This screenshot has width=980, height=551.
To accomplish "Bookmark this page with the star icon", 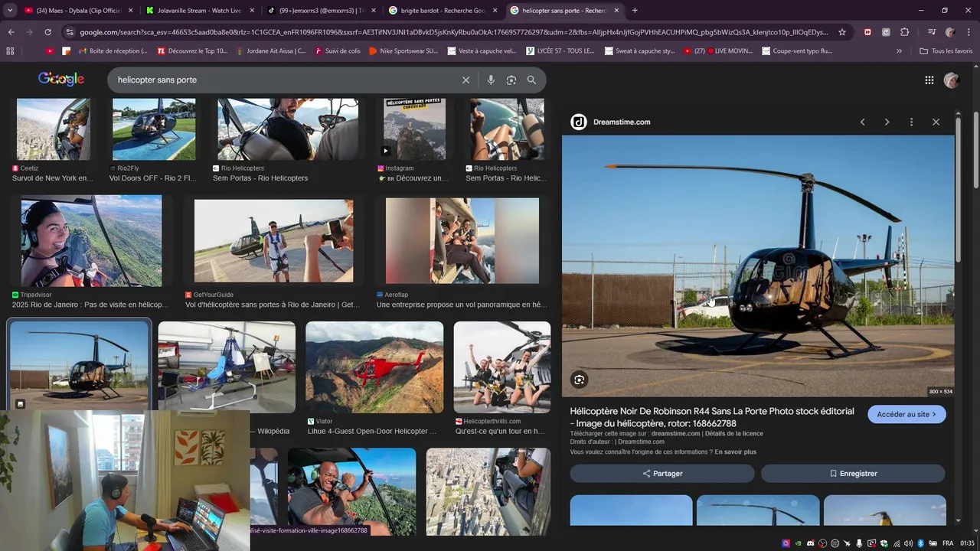I will click(x=842, y=32).
